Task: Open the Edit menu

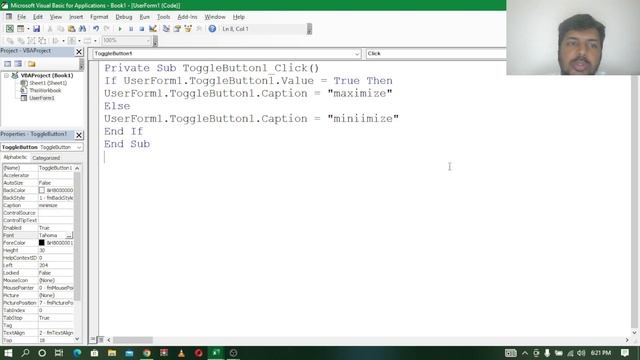Action: click(x=38, y=17)
